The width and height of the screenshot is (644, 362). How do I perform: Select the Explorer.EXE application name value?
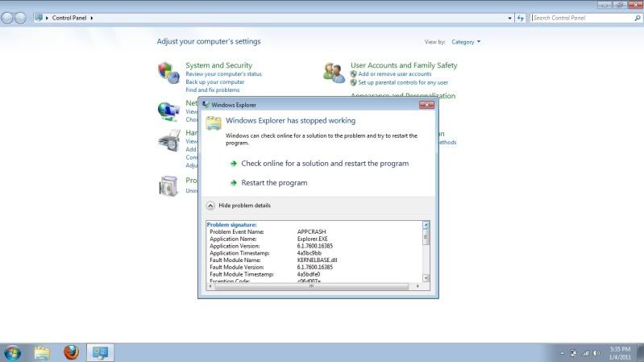[x=312, y=239]
